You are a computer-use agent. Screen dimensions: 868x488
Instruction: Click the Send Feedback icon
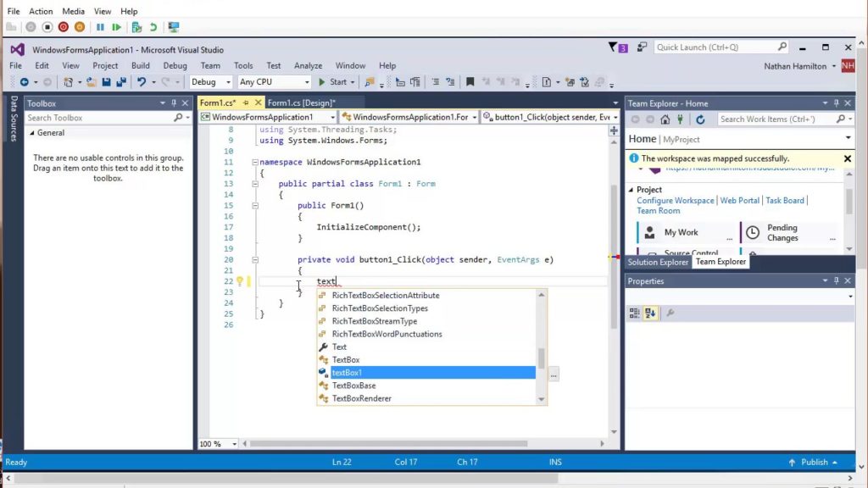pyautogui.click(x=642, y=47)
